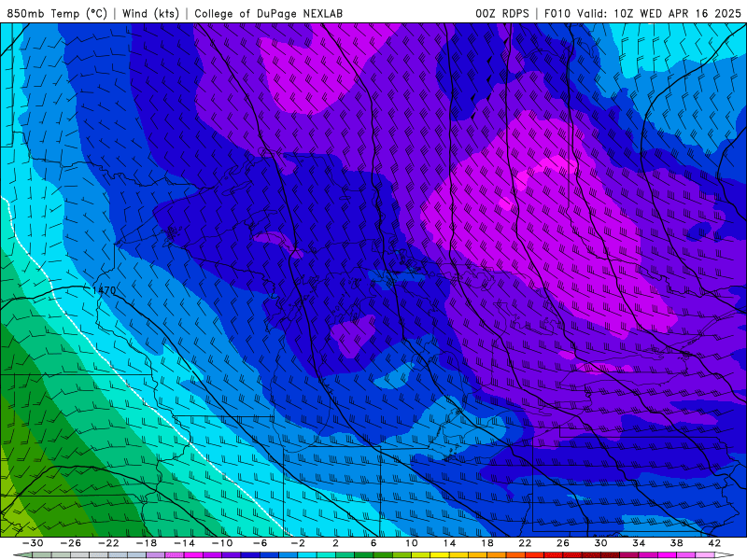This screenshot has width=747, height=560.
Task: Click the '-30' color scale label
Action: [33, 543]
